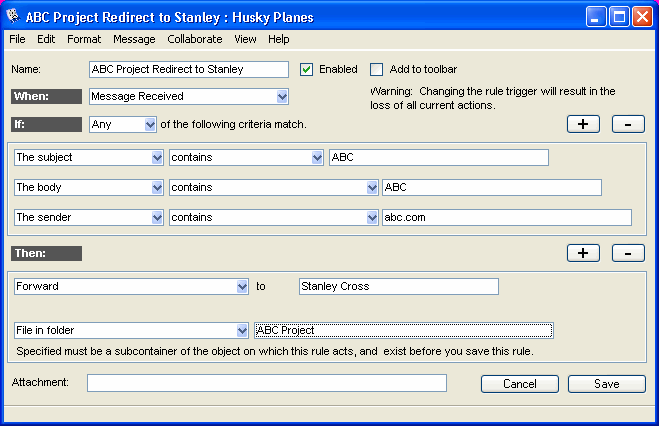This screenshot has height=426, width=659.
Task: Click the app icon in the title bar
Action: coord(16,16)
